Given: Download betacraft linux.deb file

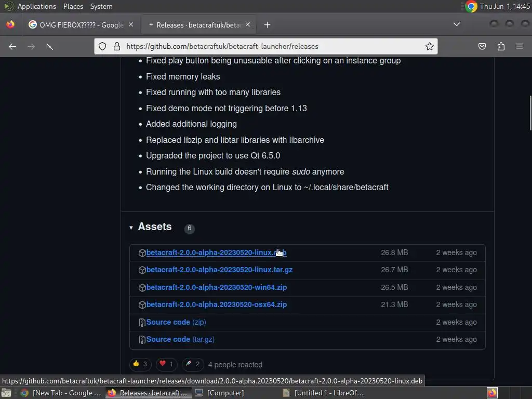Looking at the screenshot, I should 216,253.
